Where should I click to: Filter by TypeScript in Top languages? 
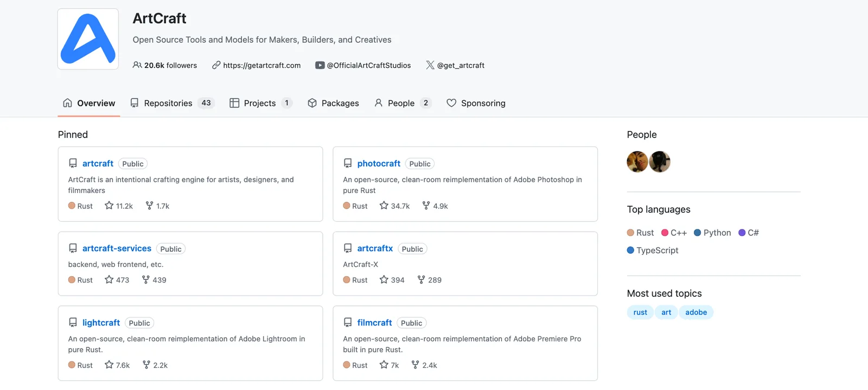tap(653, 250)
